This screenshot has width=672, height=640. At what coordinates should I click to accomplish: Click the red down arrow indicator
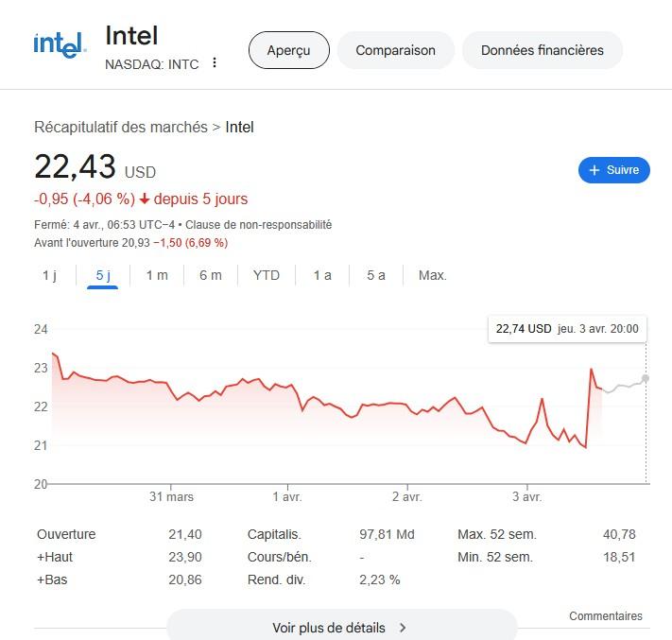(x=145, y=199)
